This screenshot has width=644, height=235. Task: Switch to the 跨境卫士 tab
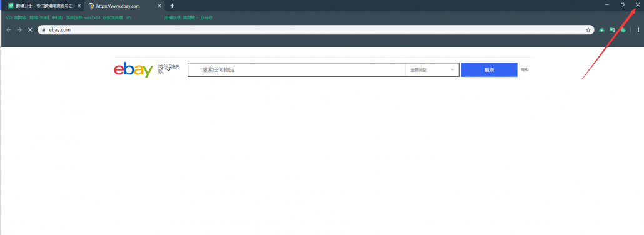point(42,6)
